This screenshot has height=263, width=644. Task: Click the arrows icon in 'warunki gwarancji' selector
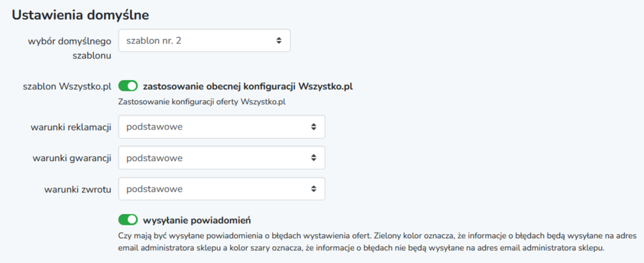pos(313,158)
